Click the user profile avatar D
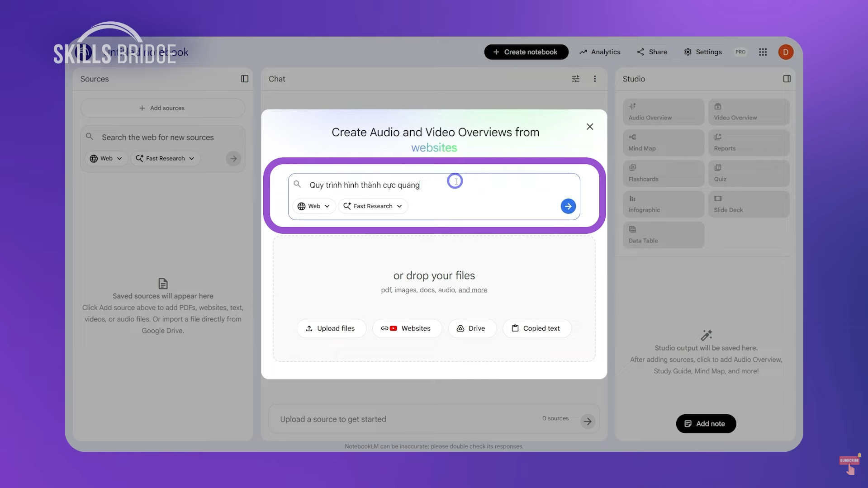 click(x=786, y=52)
